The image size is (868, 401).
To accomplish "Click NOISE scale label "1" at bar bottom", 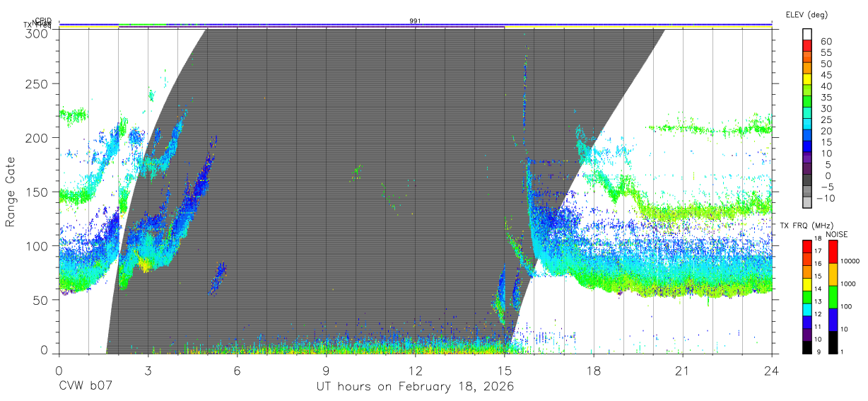I will pyautogui.click(x=840, y=351).
